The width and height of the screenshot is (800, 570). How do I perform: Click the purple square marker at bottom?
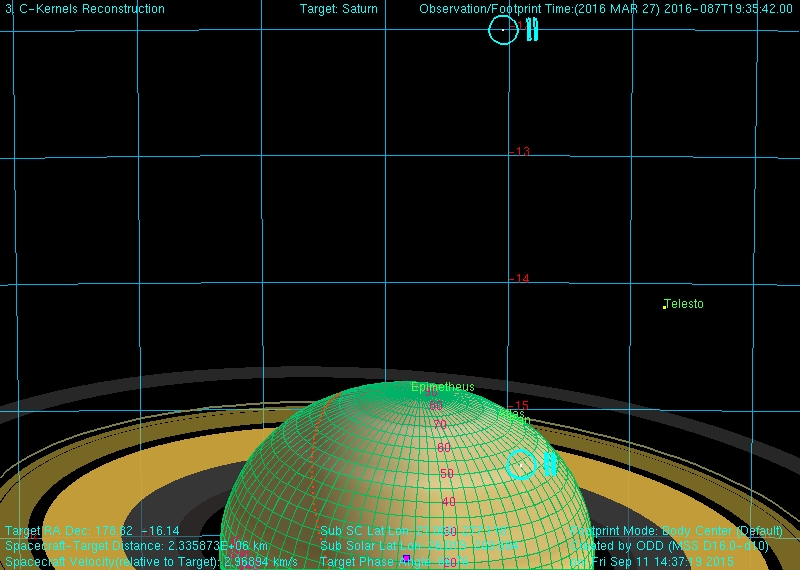pyautogui.click(x=407, y=558)
